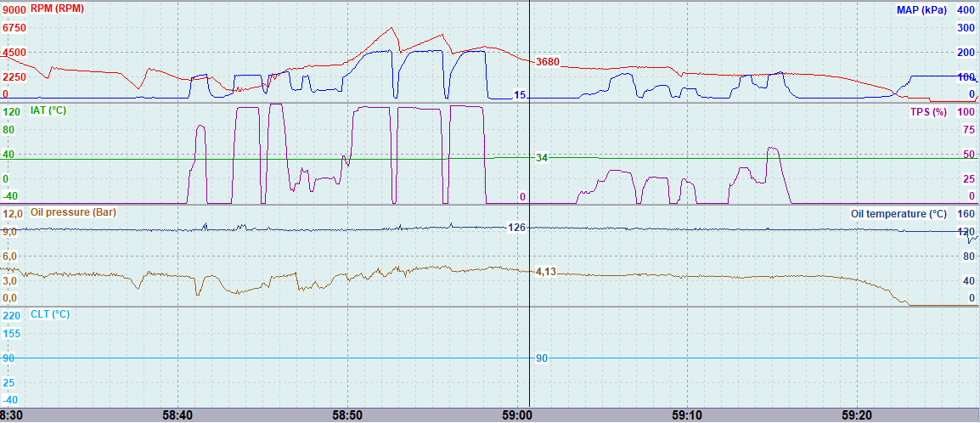This screenshot has height=423, width=980.
Task: Select the TPS (%) channel label
Action: click(927, 111)
